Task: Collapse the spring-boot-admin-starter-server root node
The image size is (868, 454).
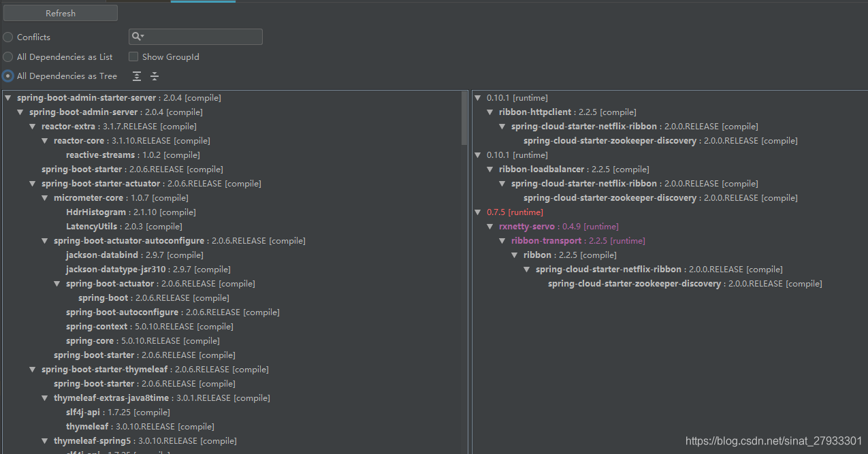Action: [8, 98]
